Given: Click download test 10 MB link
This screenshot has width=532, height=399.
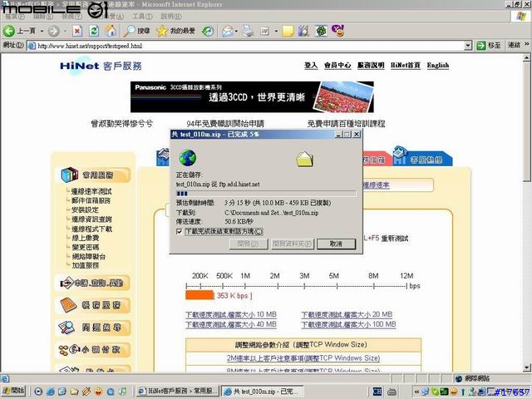Looking at the screenshot, I should [231, 314].
